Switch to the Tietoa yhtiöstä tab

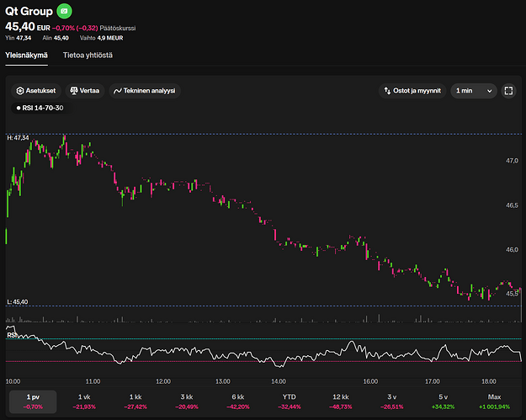click(x=88, y=56)
